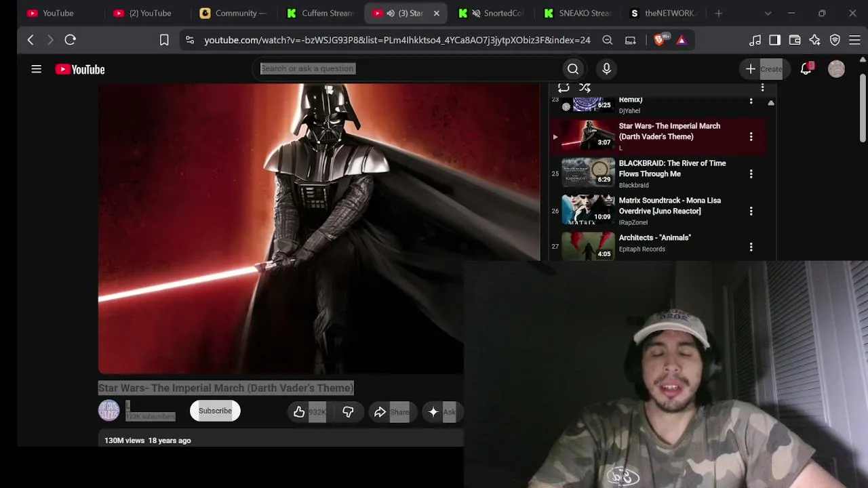Open options for DjYahel Remix playlist item
The image size is (868, 488).
tap(751, 101)
